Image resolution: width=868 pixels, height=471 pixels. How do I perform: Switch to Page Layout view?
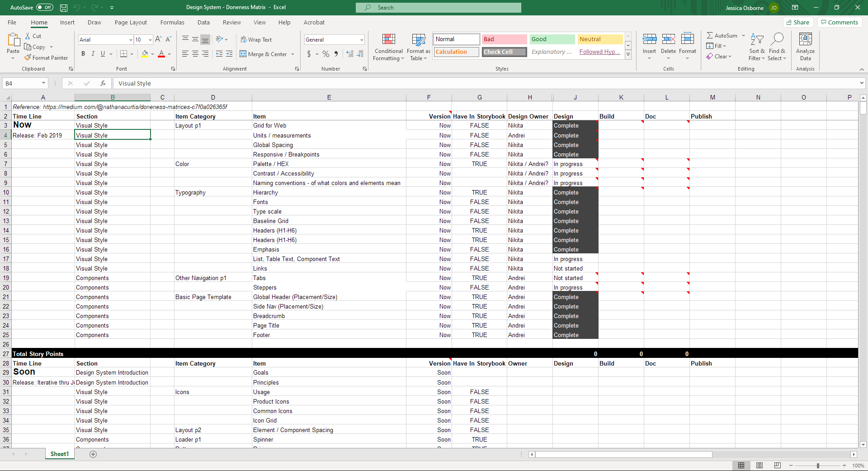[759, 466]
